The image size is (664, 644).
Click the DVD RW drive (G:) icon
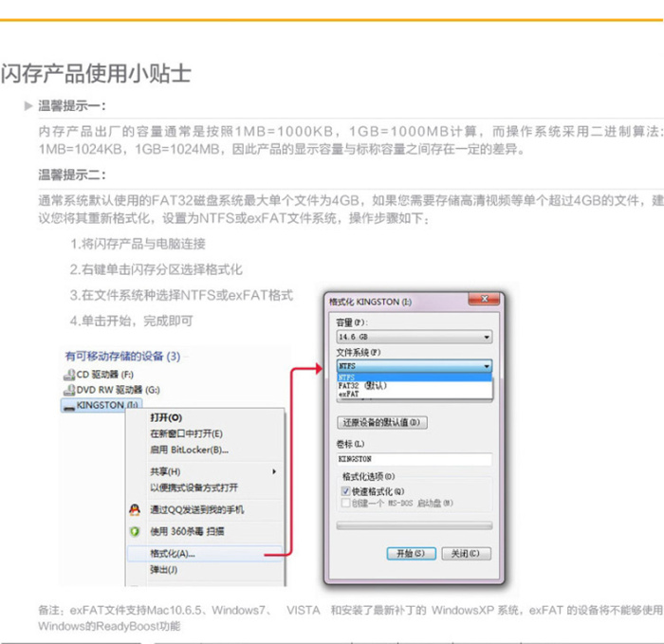click(x=69, y=390)
